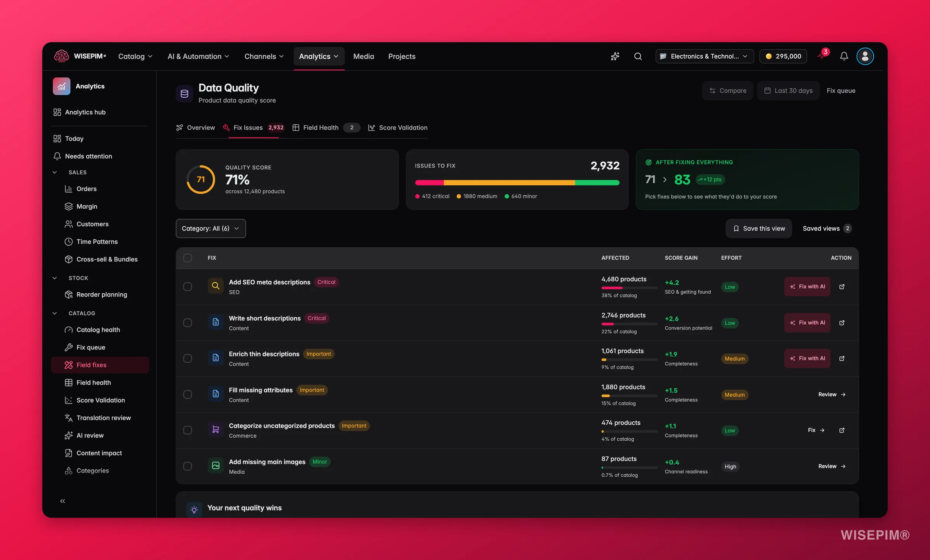Click Review for Fill missing attributes
The image size is (930, 560).
832,394
